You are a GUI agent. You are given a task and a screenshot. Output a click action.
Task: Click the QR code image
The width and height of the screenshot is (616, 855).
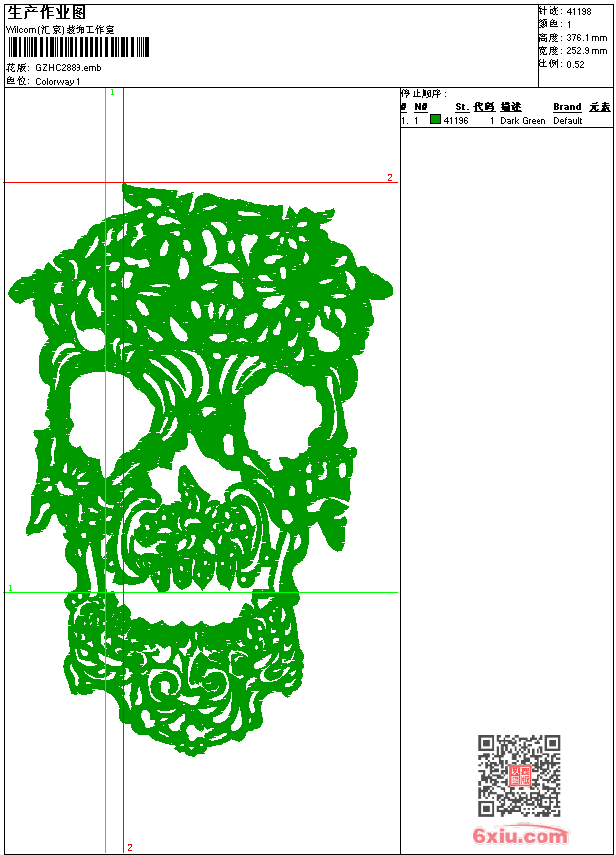519,775
